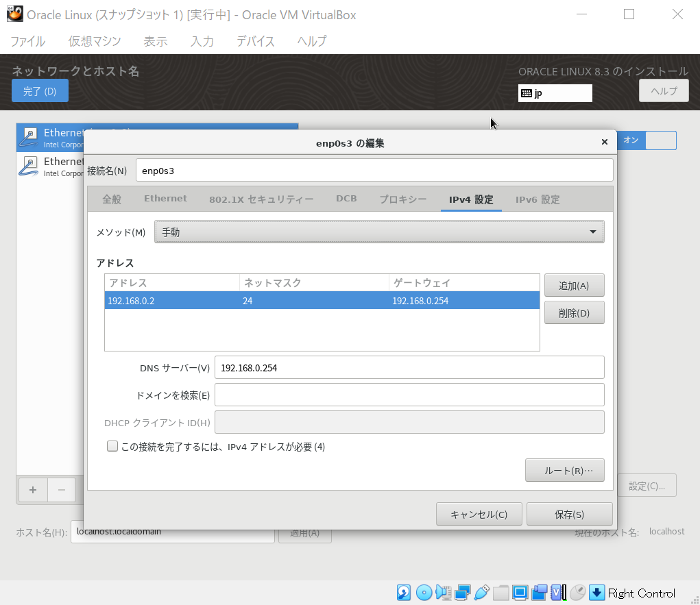
Task: Click the ネットマスク column header
Action: point(314,283)
